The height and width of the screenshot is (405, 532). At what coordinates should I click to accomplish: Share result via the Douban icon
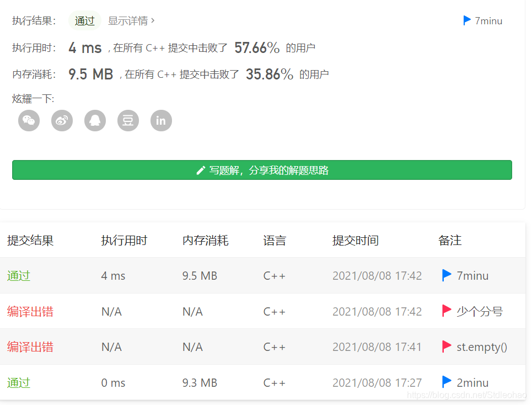(128, 120)
